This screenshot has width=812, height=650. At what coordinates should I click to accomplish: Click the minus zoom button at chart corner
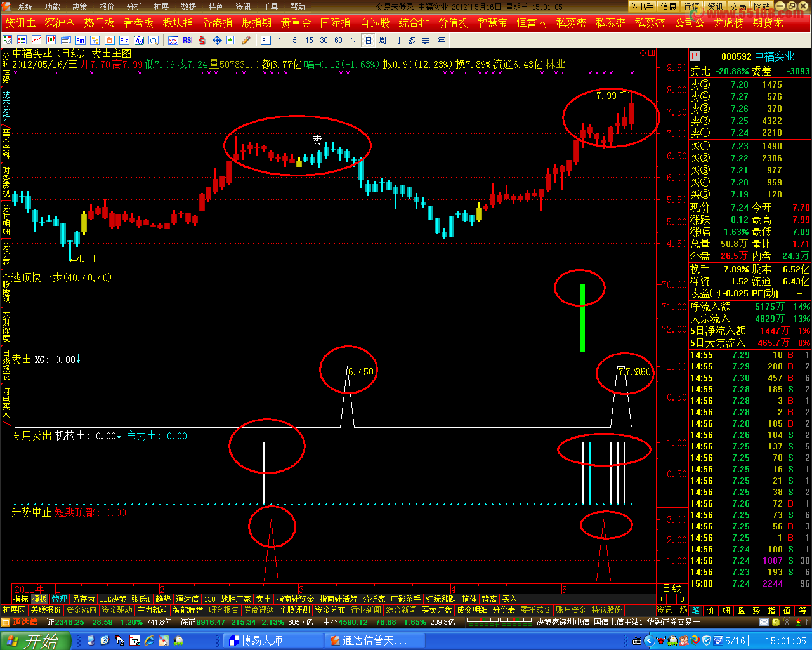point(672,599)
